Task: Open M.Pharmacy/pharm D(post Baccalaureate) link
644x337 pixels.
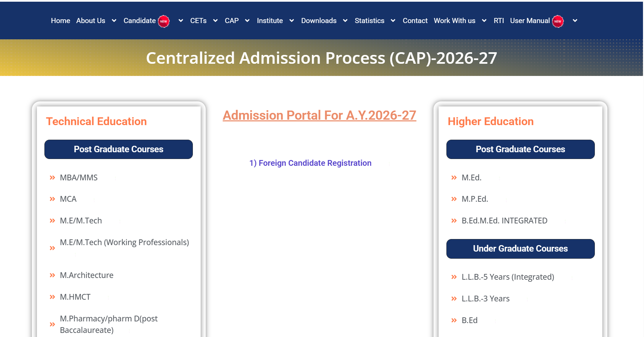Action: 109,324
